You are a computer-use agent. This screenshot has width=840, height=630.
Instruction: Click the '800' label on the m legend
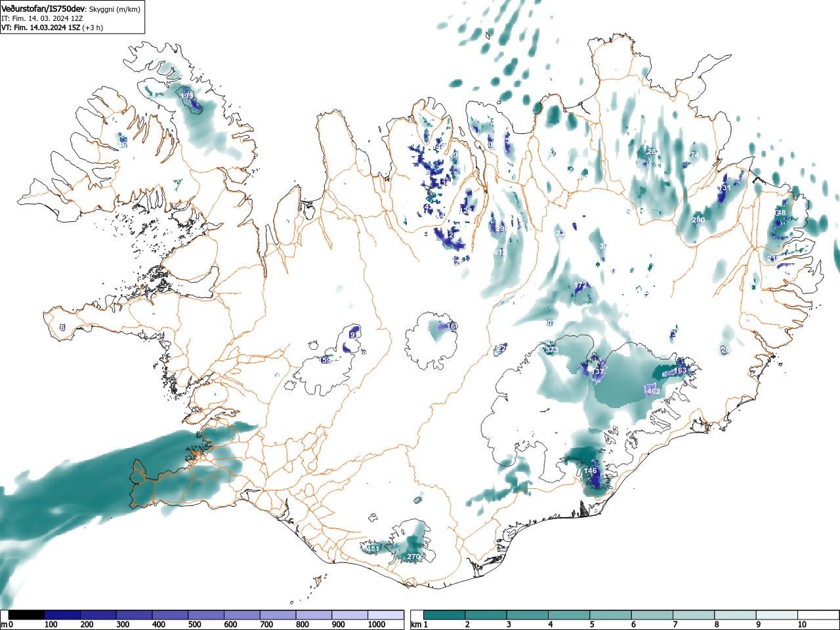[x=302, y=625]
